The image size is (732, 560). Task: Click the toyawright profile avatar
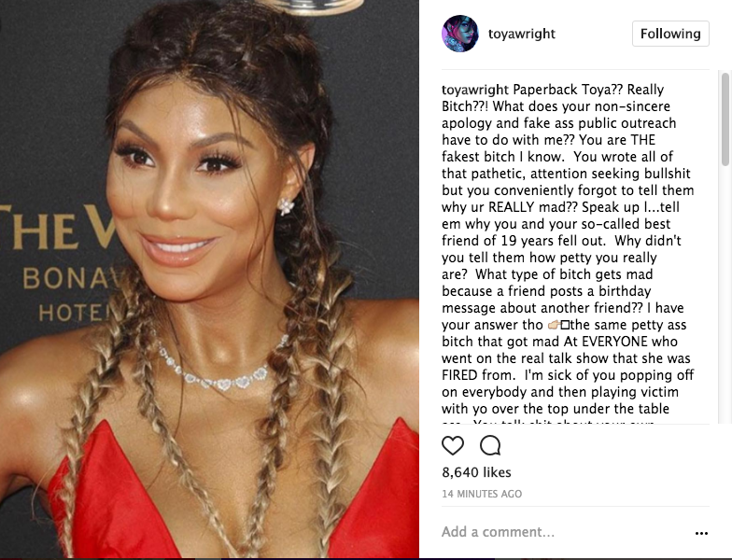pos(459,34)
